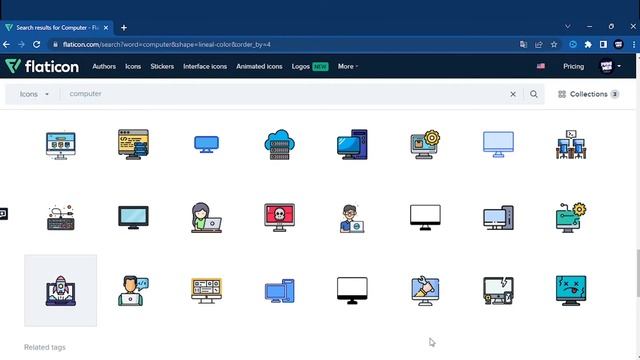Open the user avatar menu
Screen dimensions: 640x360
click(x=610, y=66)
